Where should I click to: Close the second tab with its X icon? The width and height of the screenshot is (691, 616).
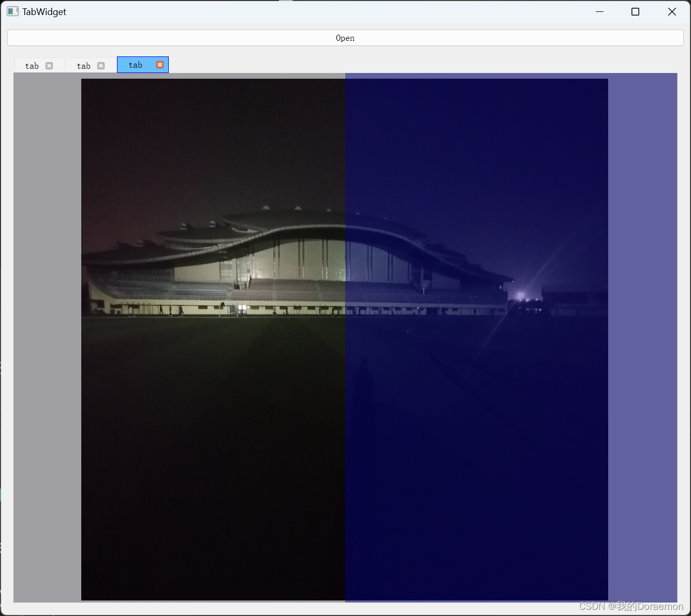coord(101,66)
